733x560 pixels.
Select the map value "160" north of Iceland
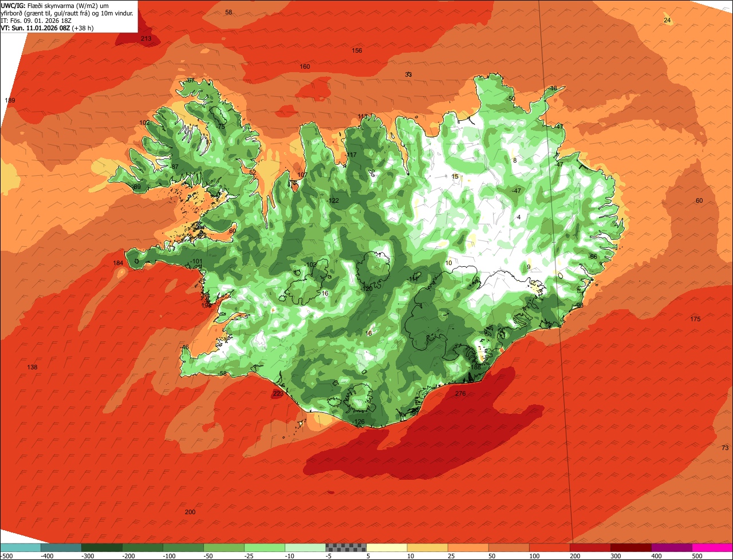[305, 66]
